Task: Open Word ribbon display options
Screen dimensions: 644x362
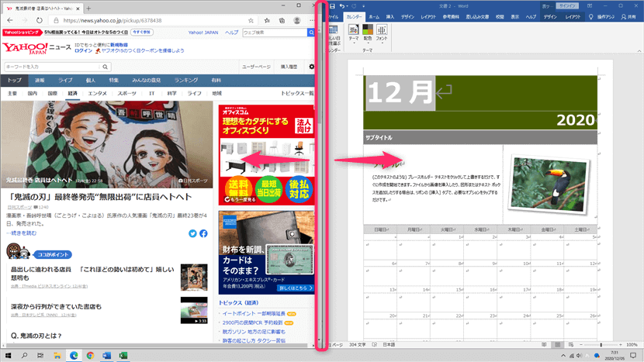Action: pos(590,5)
